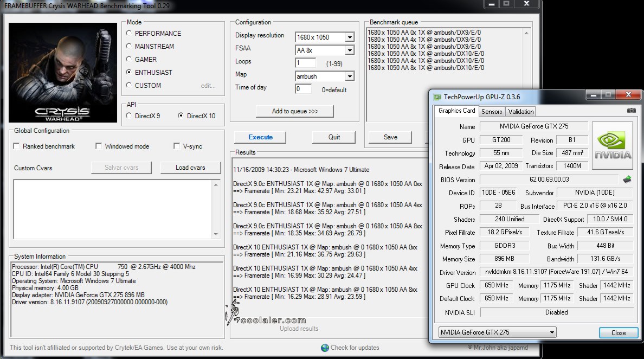Click the Benchmark queue scrollbar up arrow

click(x=526, y=33)
